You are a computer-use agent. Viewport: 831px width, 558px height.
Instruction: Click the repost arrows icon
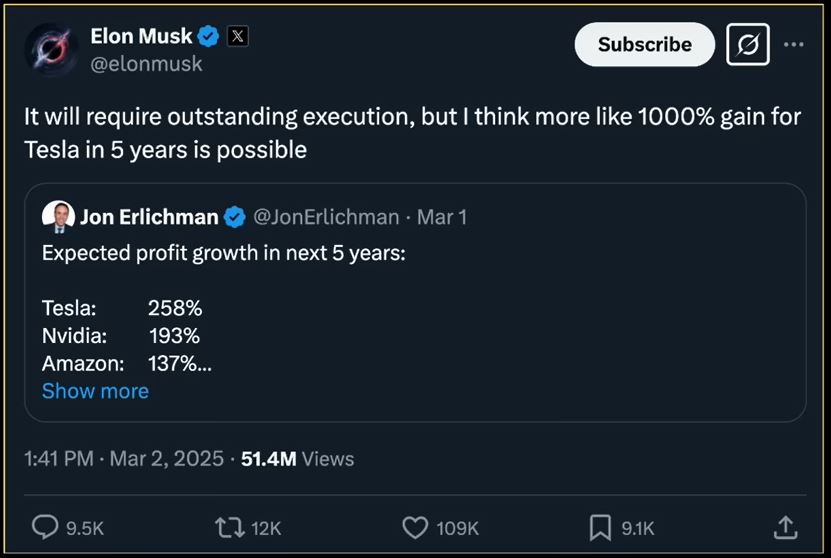(231, 527)
